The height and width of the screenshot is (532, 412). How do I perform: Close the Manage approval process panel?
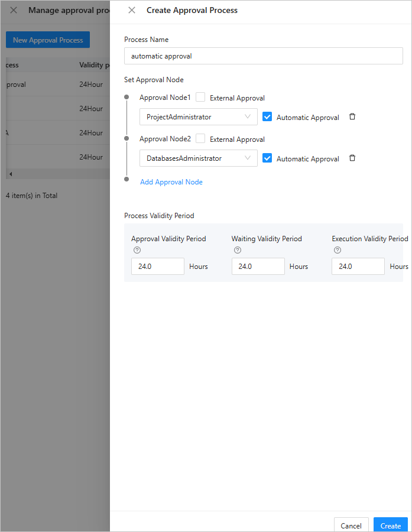(x=14, y=10)
